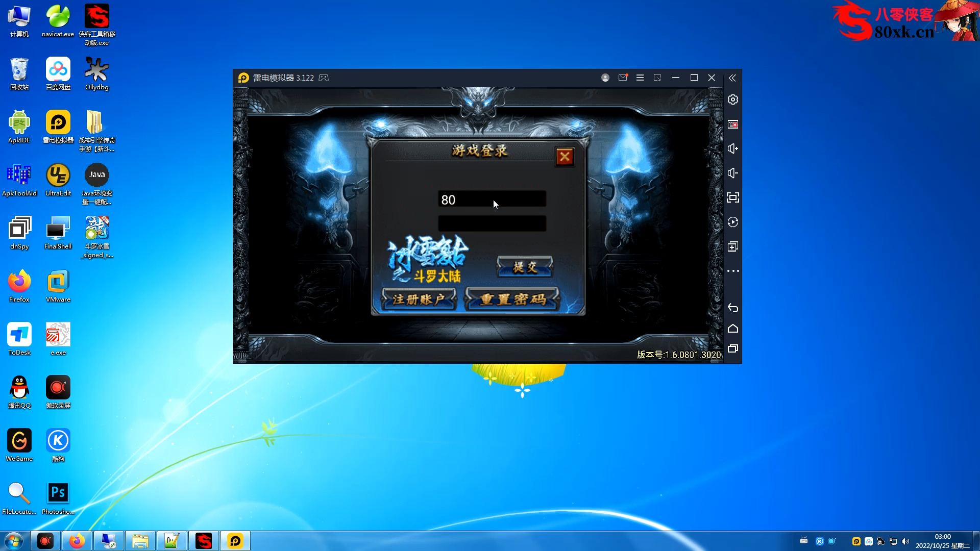Click the keyboard mapping icon in sidebar
This screenshot has width=980, height=551.
pos(733,124)
